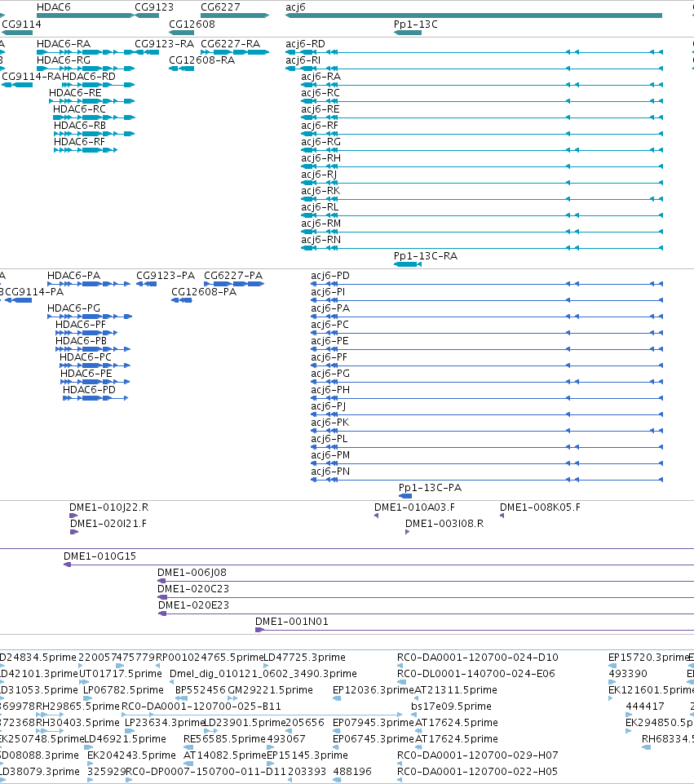Open EST RC0-DA0001-120700-025-B11
Image resolution: width=694 pixels, height=784 pixels.
[201, 706]
